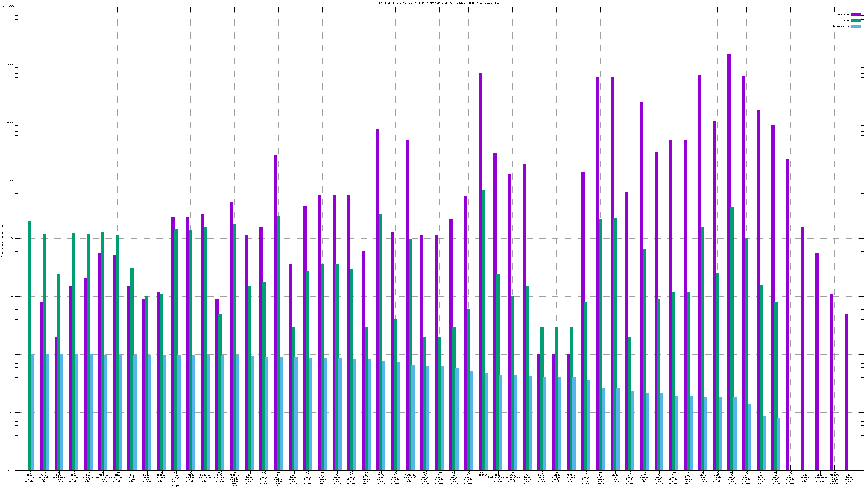This screenshot has width=868, height=488.
Task: Select the ips.backscatterer.org origin axis label
Action: 497,477
